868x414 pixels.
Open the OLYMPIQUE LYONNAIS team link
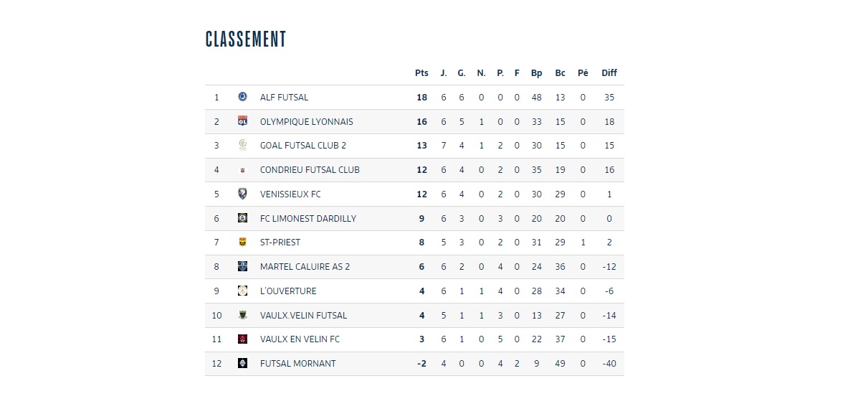point(307,121)
